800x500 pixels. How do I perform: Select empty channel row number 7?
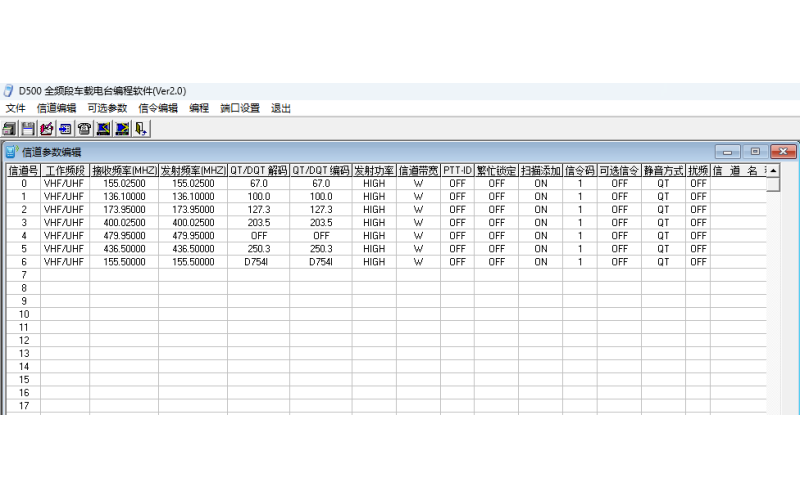tap(23, 275)
